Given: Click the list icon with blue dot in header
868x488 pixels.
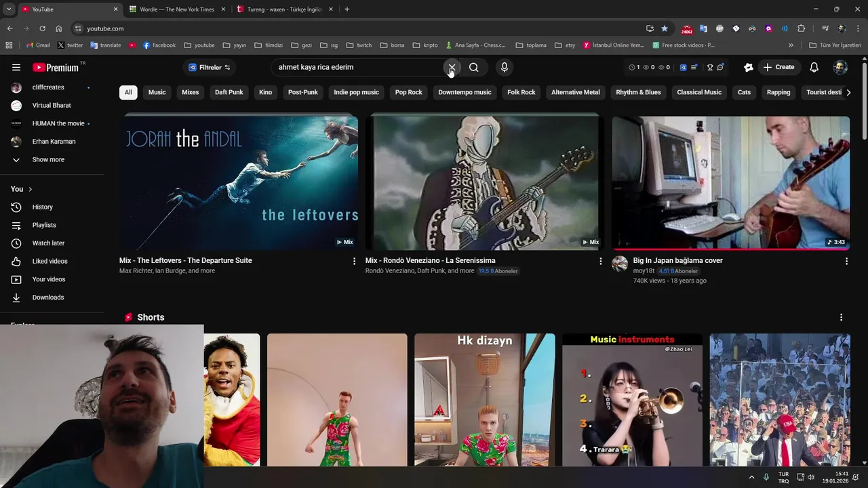Looking at the screenshot, I should (x=694, y=67).
